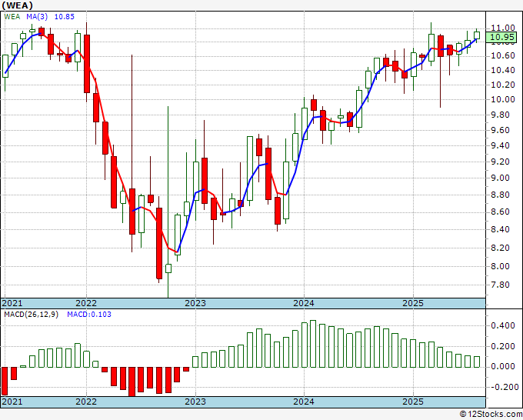The height and width of the screenshot is (420, 523).
Task: Click the MACD(26,12,9) indicator label
Action: tap(31, 315)
